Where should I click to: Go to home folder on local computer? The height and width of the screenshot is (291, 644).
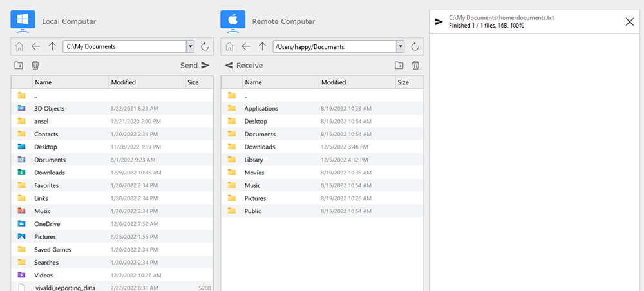pos(19,46)
